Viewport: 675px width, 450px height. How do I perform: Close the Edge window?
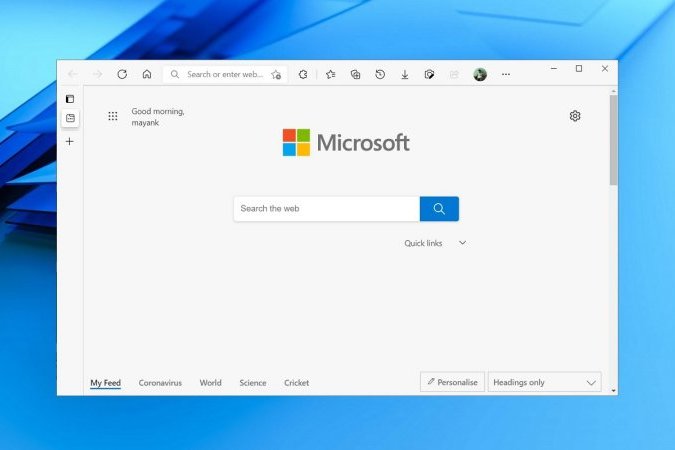(605, 68)
